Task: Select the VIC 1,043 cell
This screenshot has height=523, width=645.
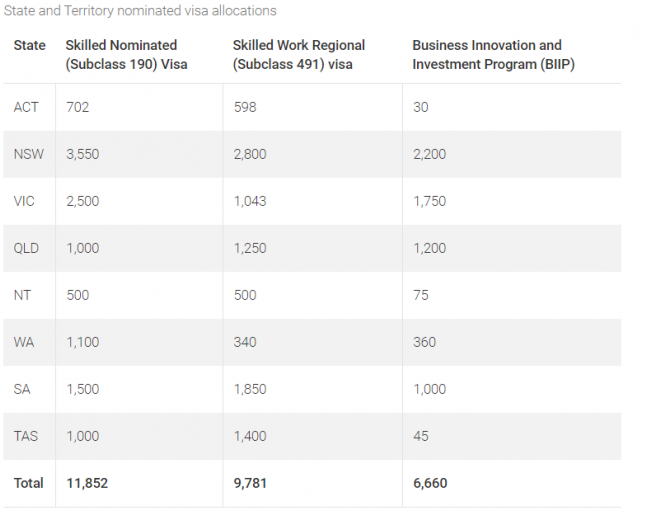Action: tap(250, 201)
